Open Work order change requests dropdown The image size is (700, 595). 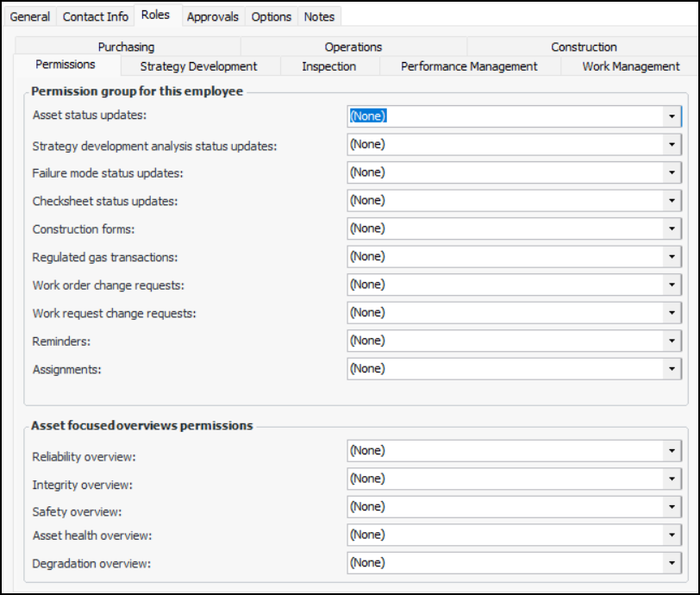click(672, 285)
